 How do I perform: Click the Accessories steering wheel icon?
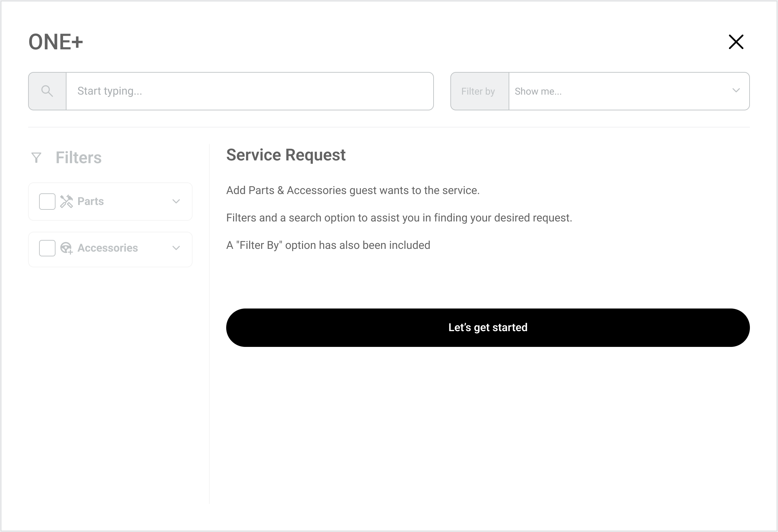(66, 248)
